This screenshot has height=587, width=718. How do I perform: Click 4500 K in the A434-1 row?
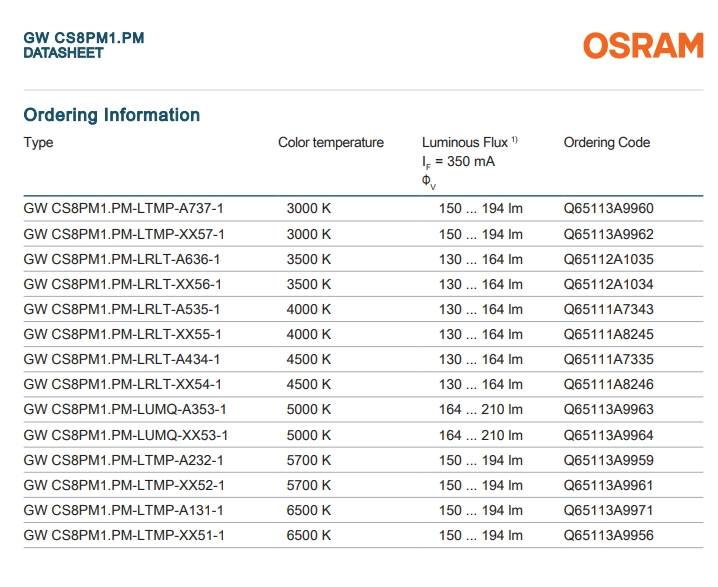(309, 359)
